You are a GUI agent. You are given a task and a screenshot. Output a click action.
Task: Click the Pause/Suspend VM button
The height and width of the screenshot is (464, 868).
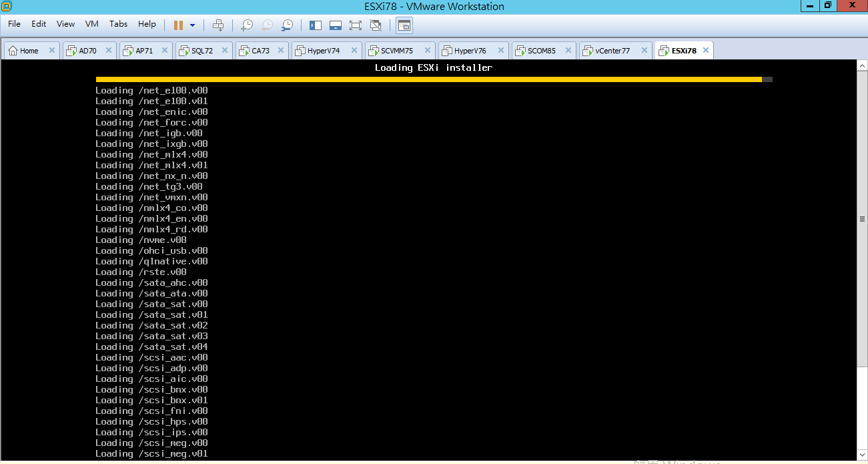pos(178,25)
